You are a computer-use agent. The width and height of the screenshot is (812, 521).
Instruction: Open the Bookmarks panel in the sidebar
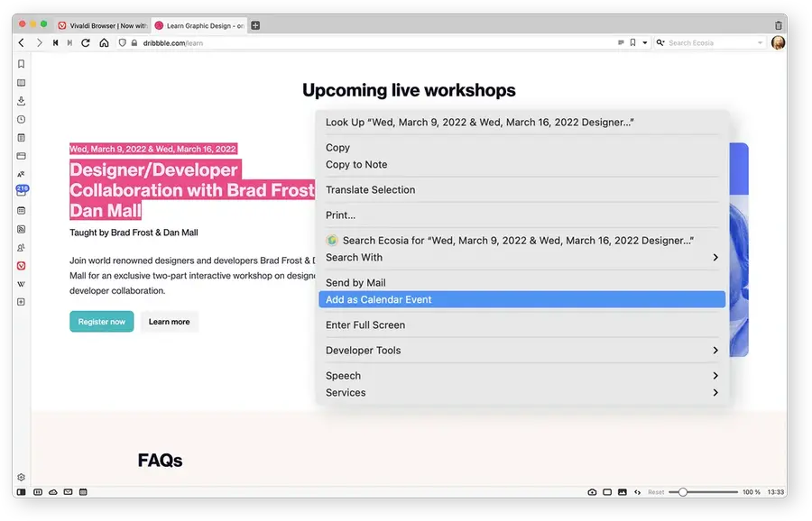coord(22,64)
